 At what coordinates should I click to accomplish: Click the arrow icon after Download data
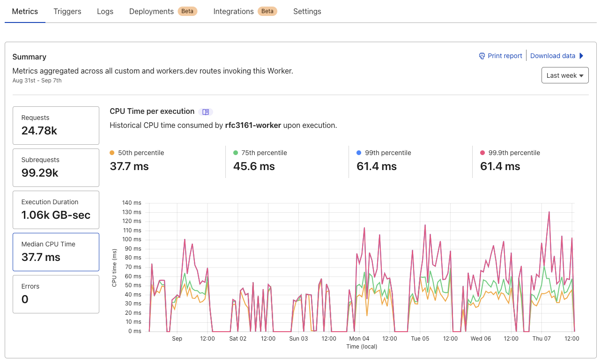(x=581, y=56)
